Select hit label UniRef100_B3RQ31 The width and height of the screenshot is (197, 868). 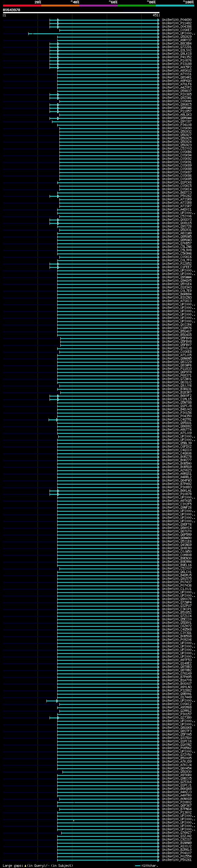point(177,389)
